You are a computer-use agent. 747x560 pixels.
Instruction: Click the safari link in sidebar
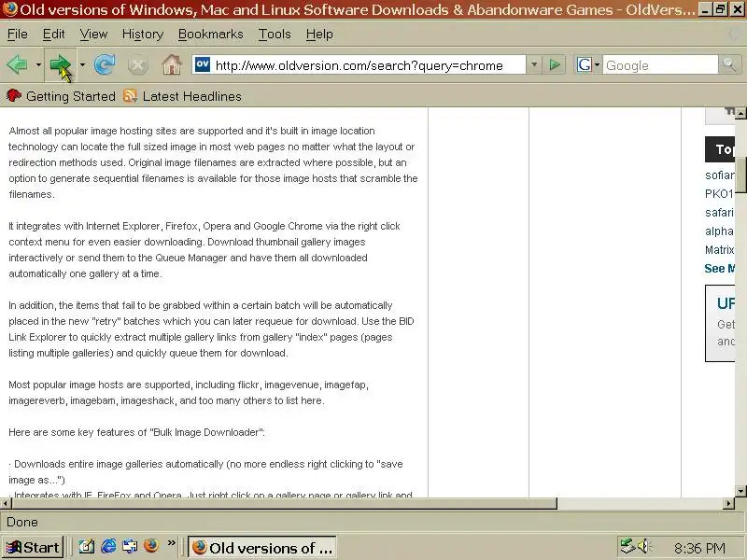[x=719, y=213]
